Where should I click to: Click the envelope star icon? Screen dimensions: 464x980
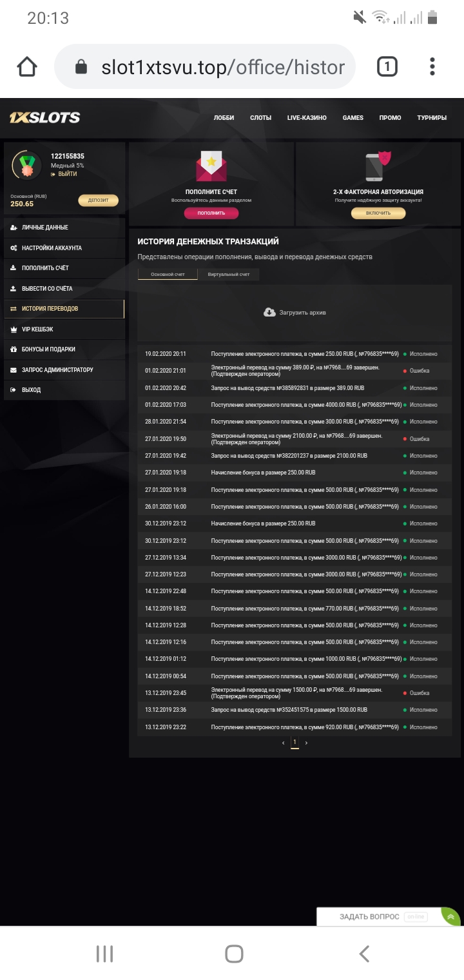click(x=211, y=166)
